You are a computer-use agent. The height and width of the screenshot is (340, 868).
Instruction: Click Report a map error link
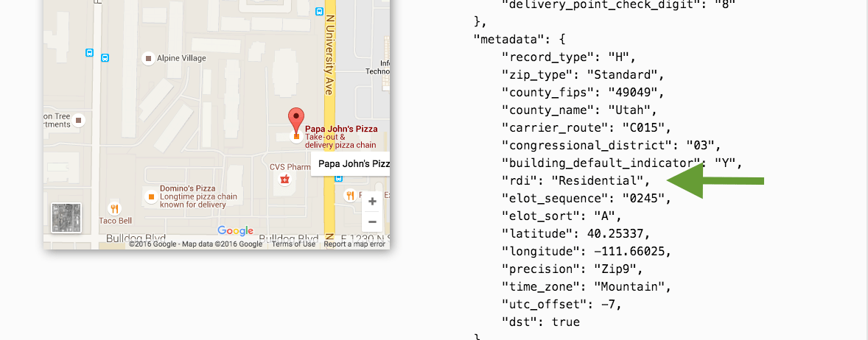354,244
